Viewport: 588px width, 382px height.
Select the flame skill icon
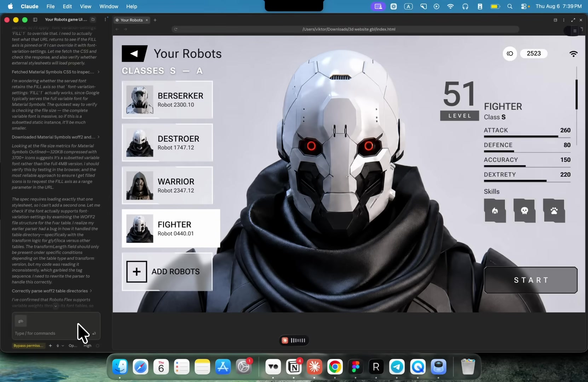(x=495, y=211)
